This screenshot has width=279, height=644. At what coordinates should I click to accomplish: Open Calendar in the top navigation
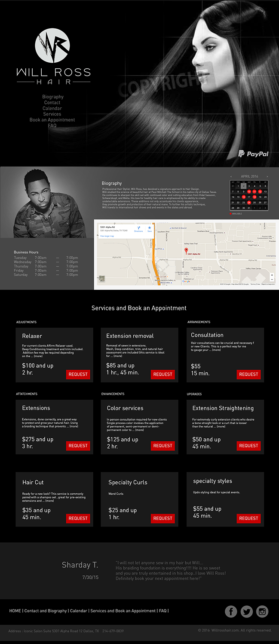[x=52, y=109]
